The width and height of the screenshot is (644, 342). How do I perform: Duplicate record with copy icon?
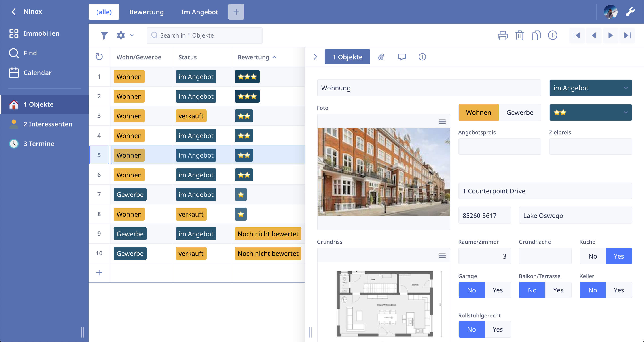point(536,35)
